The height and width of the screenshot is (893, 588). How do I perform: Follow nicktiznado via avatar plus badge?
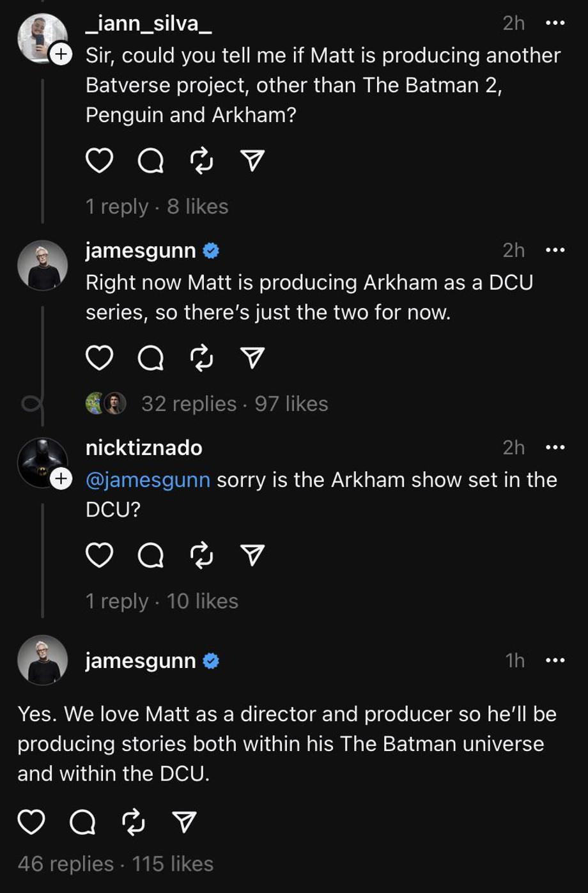tap(60, 478)
